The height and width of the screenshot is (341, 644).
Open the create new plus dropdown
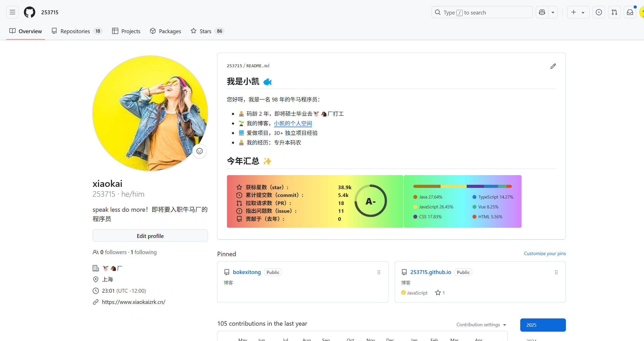coord(578,12)
